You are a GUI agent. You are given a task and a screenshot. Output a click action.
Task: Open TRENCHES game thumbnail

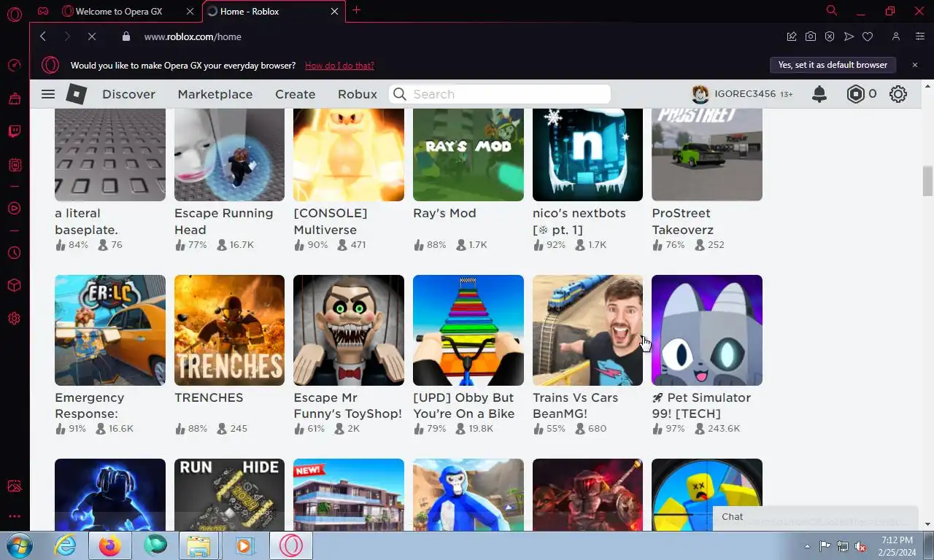pyautogui.click(x=229, y=330)
